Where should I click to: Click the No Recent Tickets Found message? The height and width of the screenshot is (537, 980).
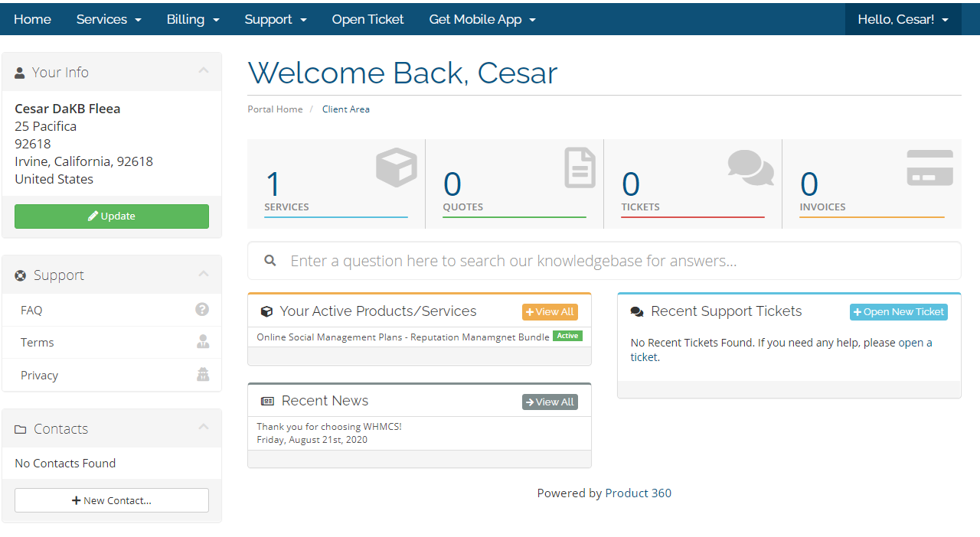click(781, 350)
